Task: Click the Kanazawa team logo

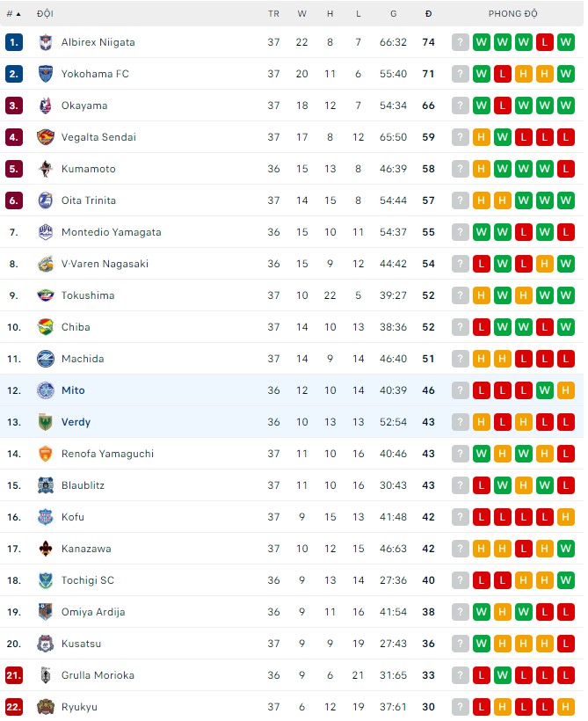Action: 46,549
